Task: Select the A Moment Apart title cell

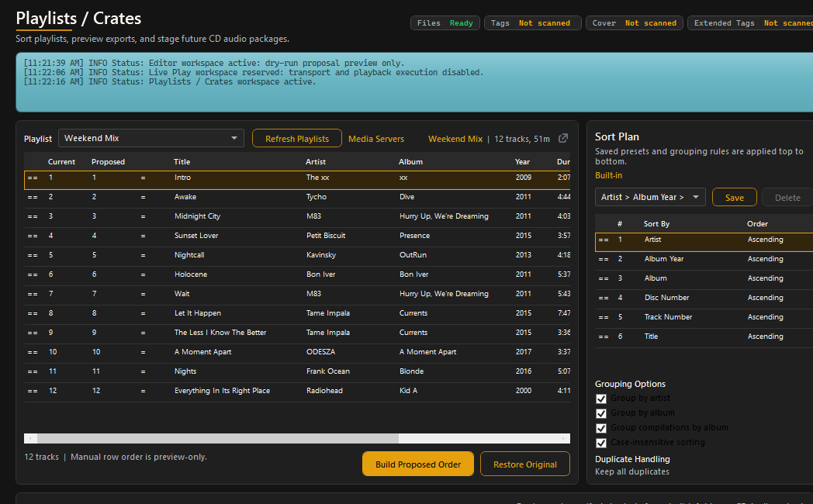Action: pyautogui.click(x=202, y=352)
